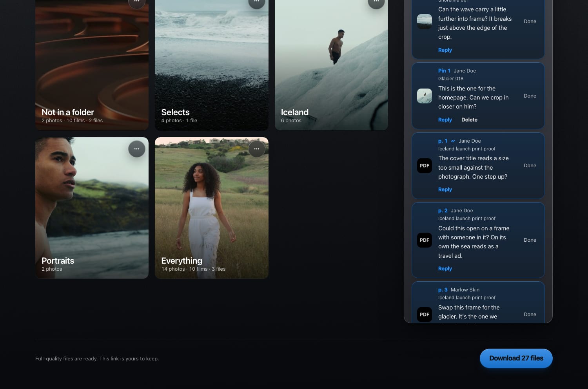The width and height of the screenshot is (588, 389).
Task: Open the Portraits folder
Action: [92, 208]
